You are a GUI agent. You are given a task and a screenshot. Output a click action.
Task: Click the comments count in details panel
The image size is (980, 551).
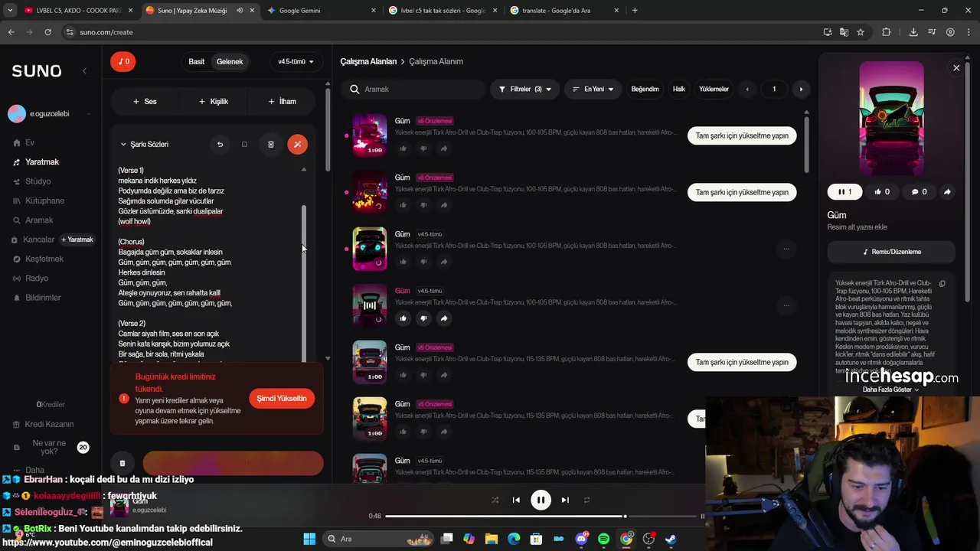[x=919, y=192]
